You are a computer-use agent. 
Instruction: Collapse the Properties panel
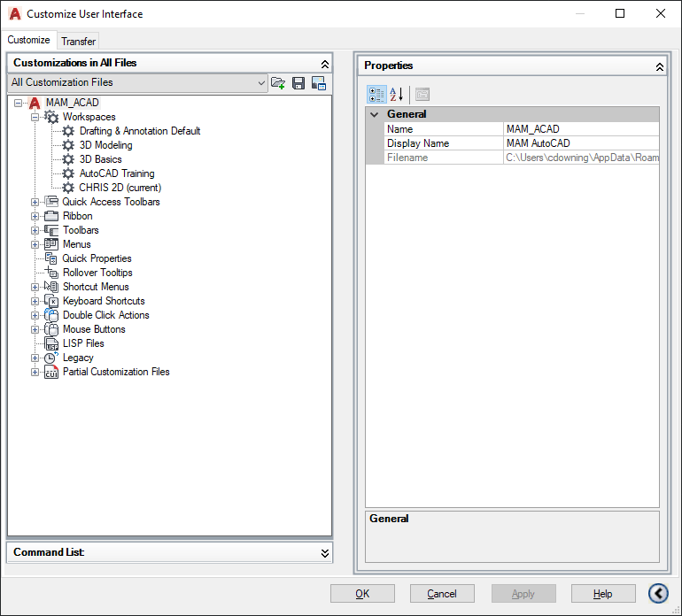(x=659, y=66)
